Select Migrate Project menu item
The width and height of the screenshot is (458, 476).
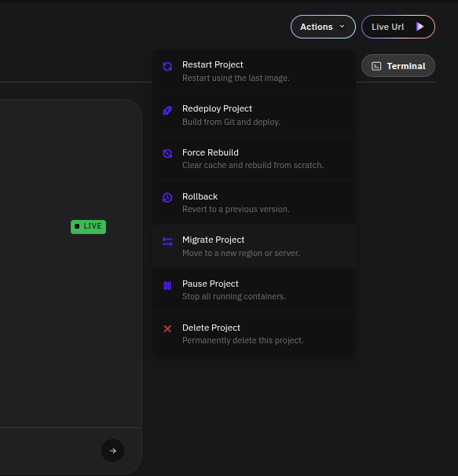pyautogui.click(x=255, y=246)
